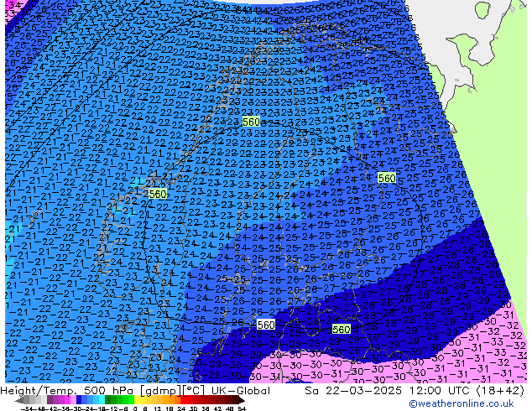Viewport: 532px width, 411px height.
Task: Click the topmost 560 contour label
Action: (251, 122)
